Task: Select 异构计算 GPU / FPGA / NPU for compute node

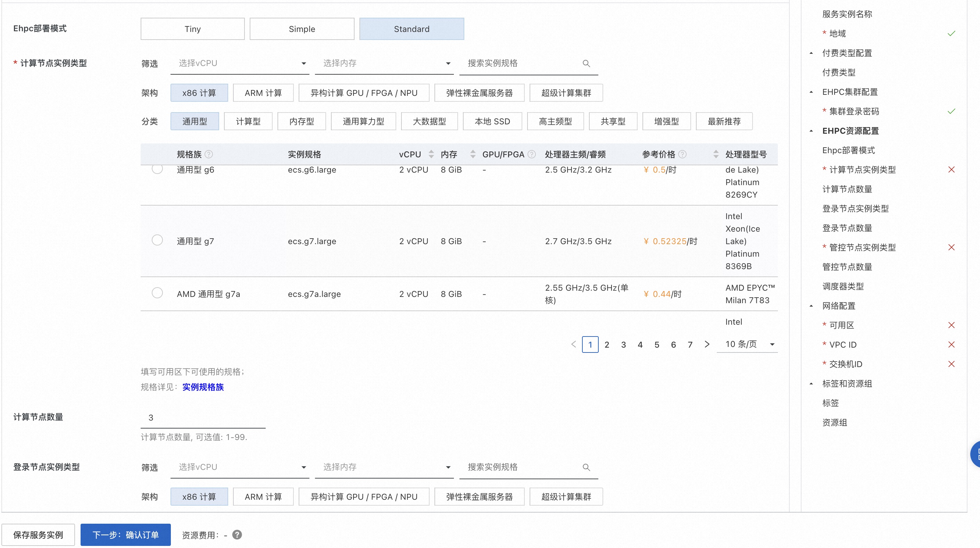Action: (364, 93)
